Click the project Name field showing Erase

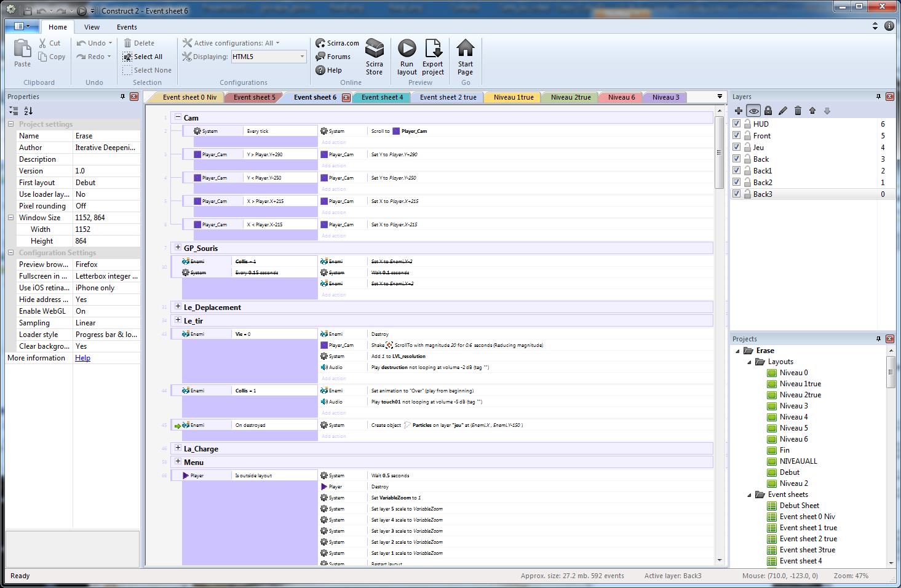pos(106,136)
